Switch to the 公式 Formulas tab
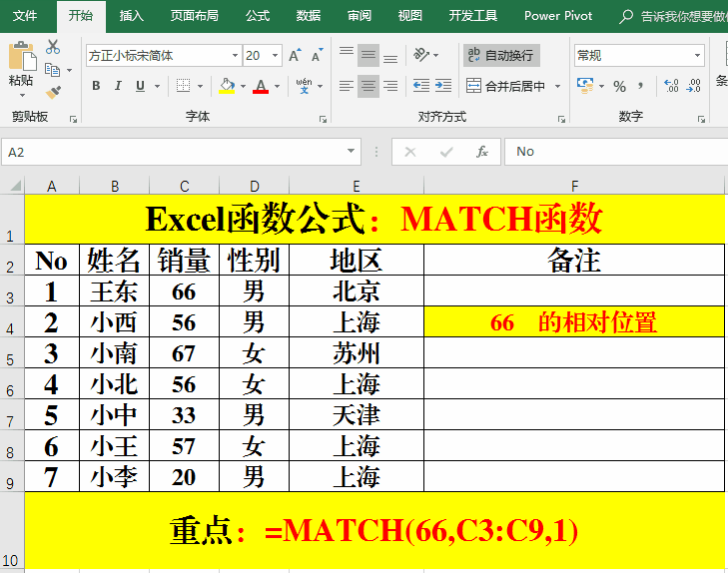This screenshot has height=573, width=728. [258, 16]
